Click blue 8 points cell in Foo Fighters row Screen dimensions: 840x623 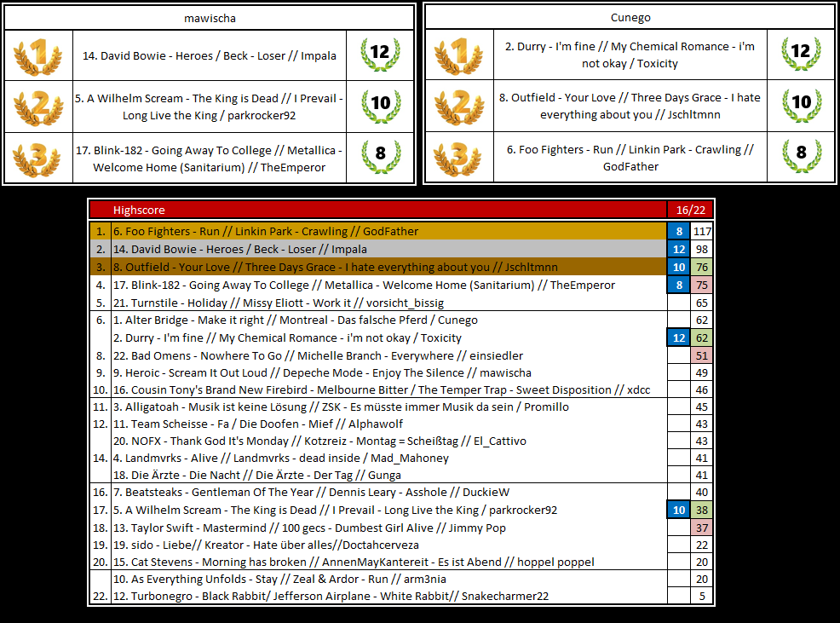(679, 232)
